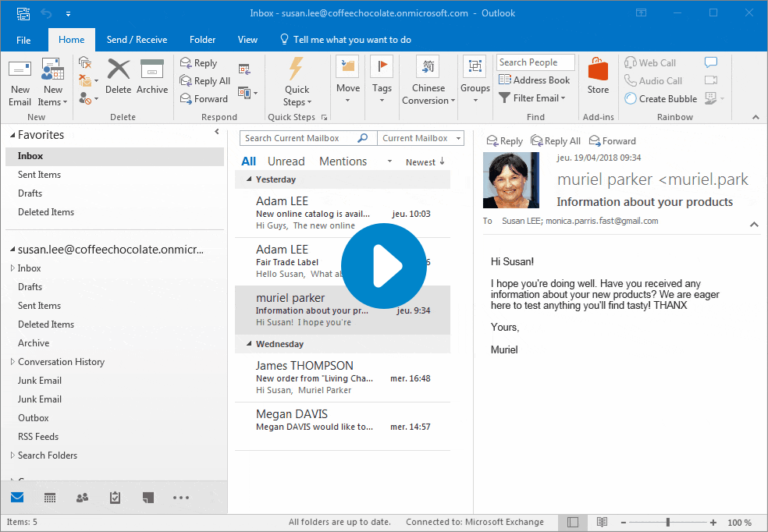
Task: Minimize the folder pane arrow
Action: pos(217,132)
